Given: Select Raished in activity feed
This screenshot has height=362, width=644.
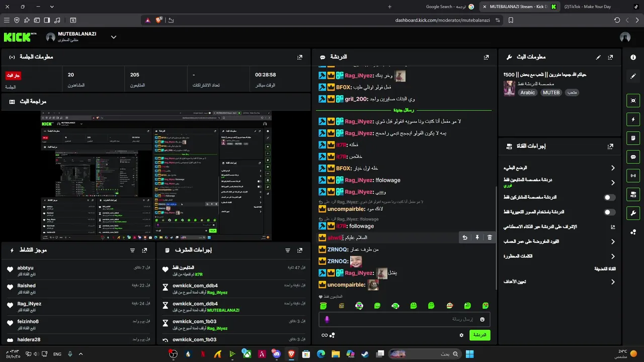Looking at the screenshot, I should (27, 286).
